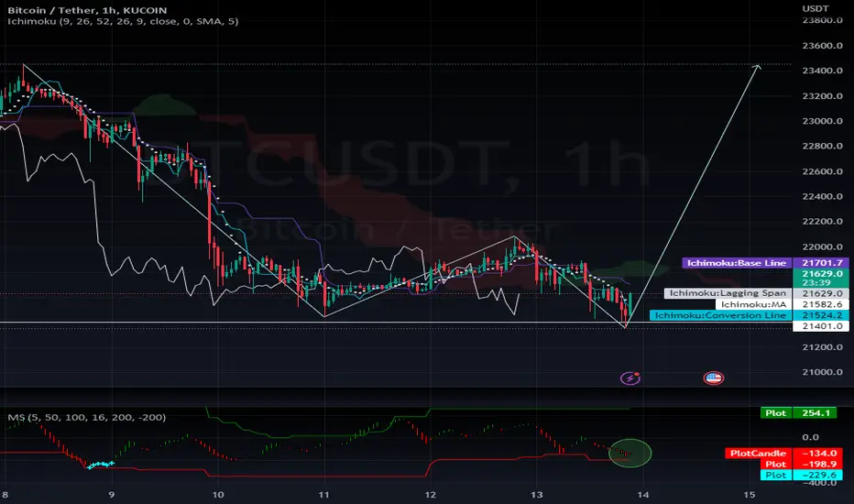Click the 21524.2 conversion line price tag

point(822,315)
